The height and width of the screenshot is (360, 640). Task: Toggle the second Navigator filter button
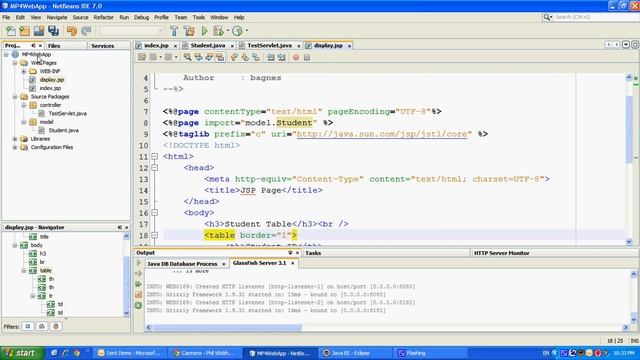pyautogui.click(x=42, y=326)
